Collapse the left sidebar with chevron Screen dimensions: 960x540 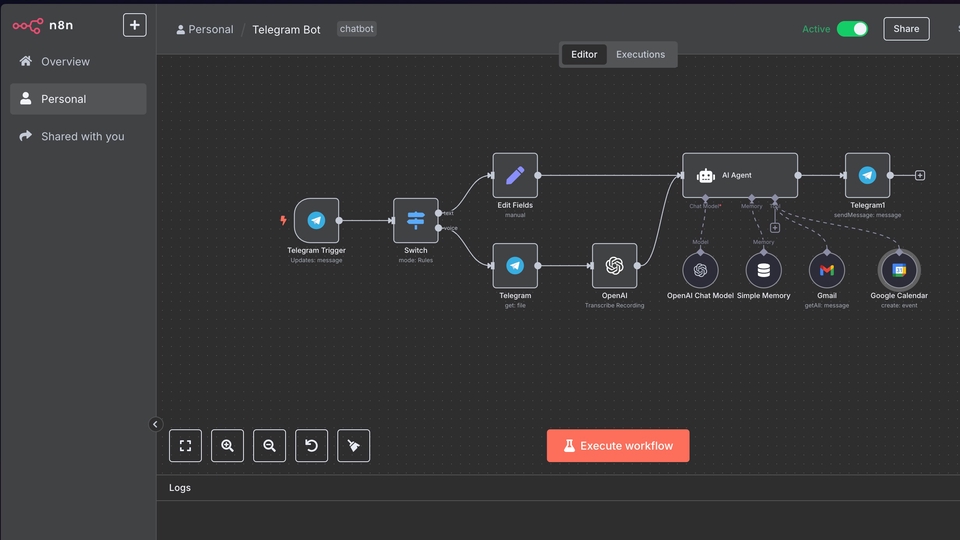pos(155,424)
